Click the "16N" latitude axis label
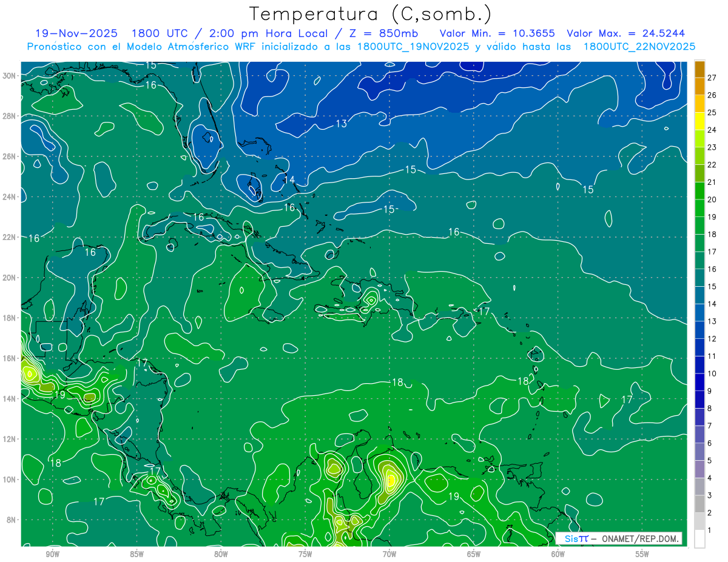The width and height of the screenshot is (728, 562). [9, 358]
